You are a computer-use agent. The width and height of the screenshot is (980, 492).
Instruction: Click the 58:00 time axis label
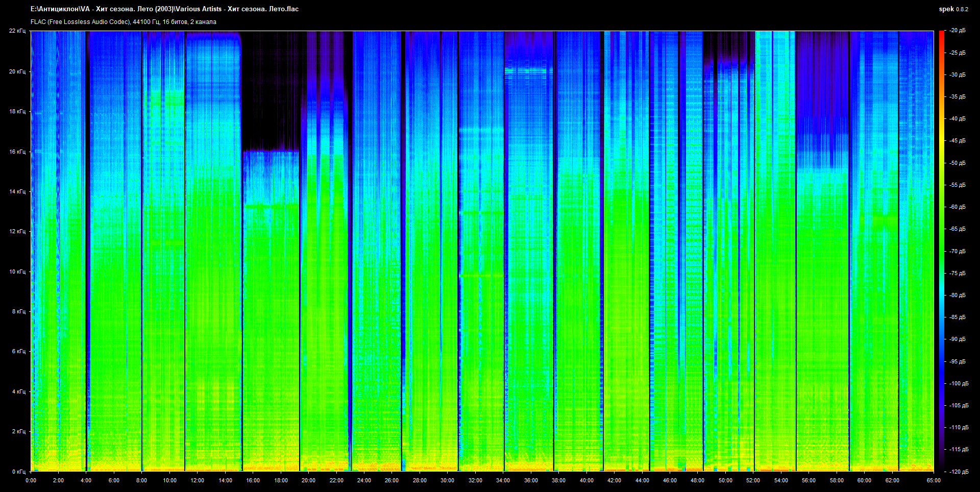click(836, 480)
